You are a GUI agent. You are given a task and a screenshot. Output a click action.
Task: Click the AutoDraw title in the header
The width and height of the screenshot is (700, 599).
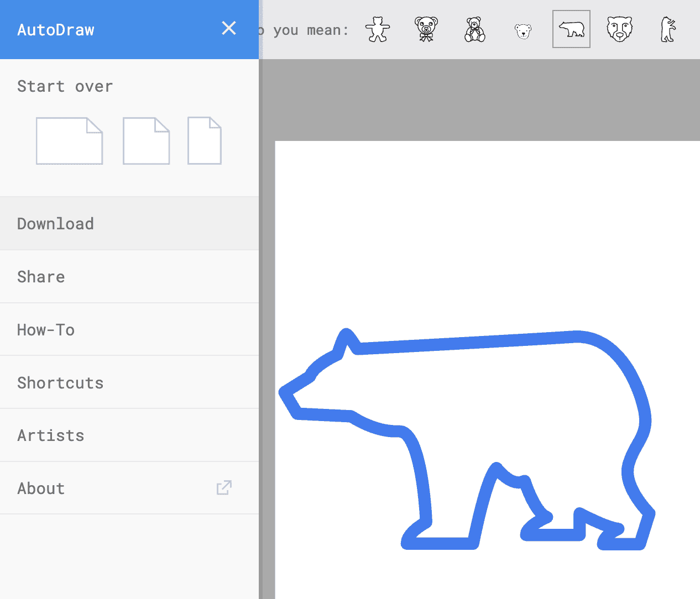[x=56, y=30]
